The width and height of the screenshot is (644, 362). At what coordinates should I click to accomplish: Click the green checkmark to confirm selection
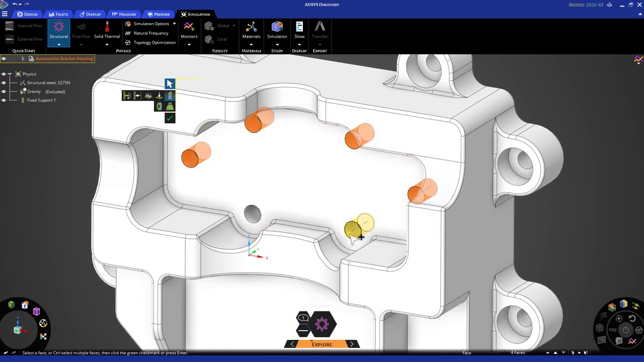(x=170, y=118)
